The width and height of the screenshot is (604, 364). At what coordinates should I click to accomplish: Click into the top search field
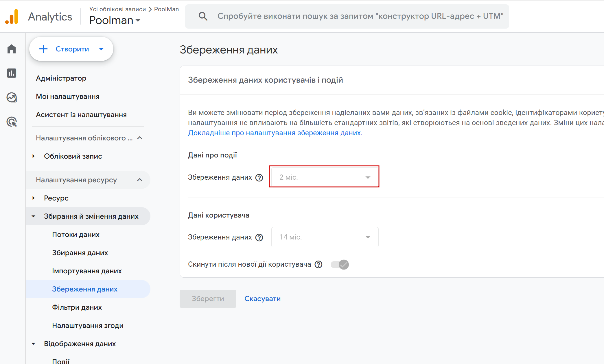point(360,16)
